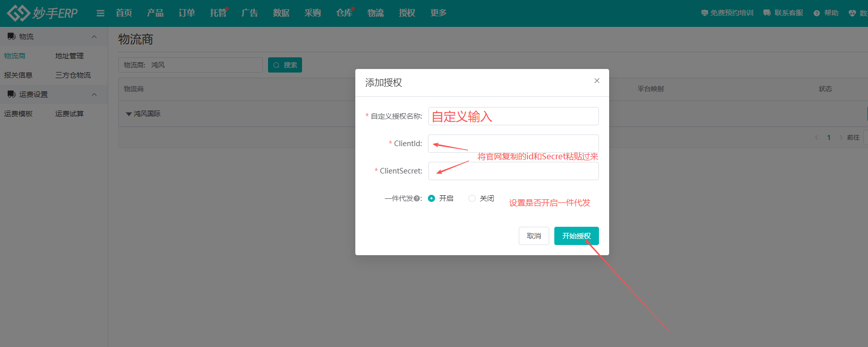Select 地址管理 in sidebar
The image size is (868, 347).
tap(70, 56)
